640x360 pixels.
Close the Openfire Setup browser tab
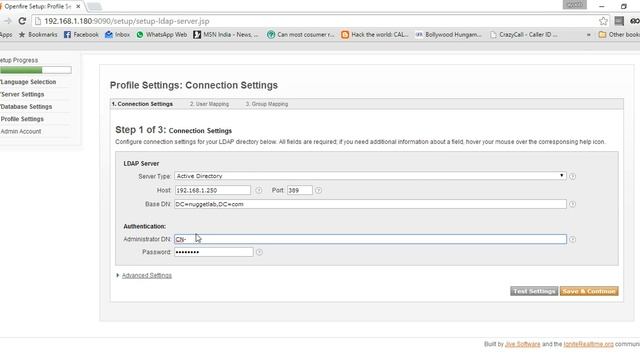[78, 7]
